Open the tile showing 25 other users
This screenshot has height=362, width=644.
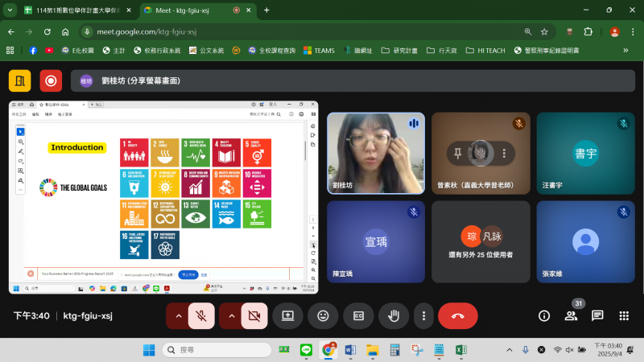(481, 240)
